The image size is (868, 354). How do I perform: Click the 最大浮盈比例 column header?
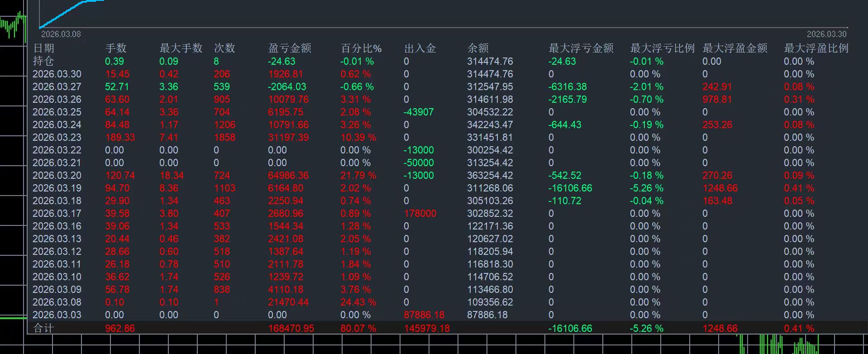pos(816,48)
